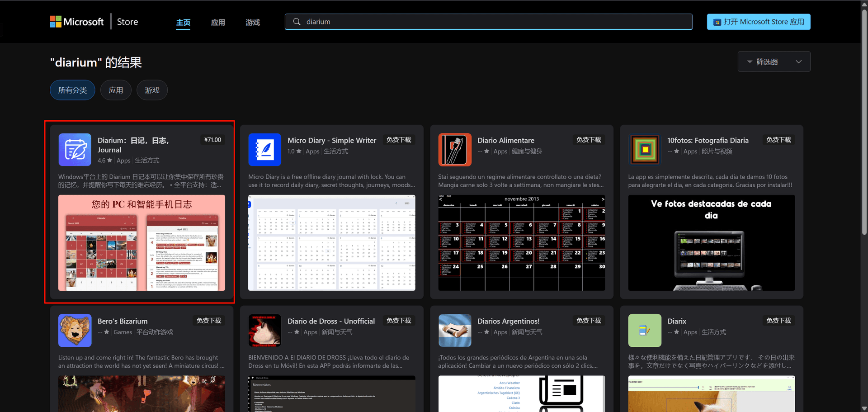The image size is (868, 412).
Task: Open the 10fotos app icon
Action: 644,150
